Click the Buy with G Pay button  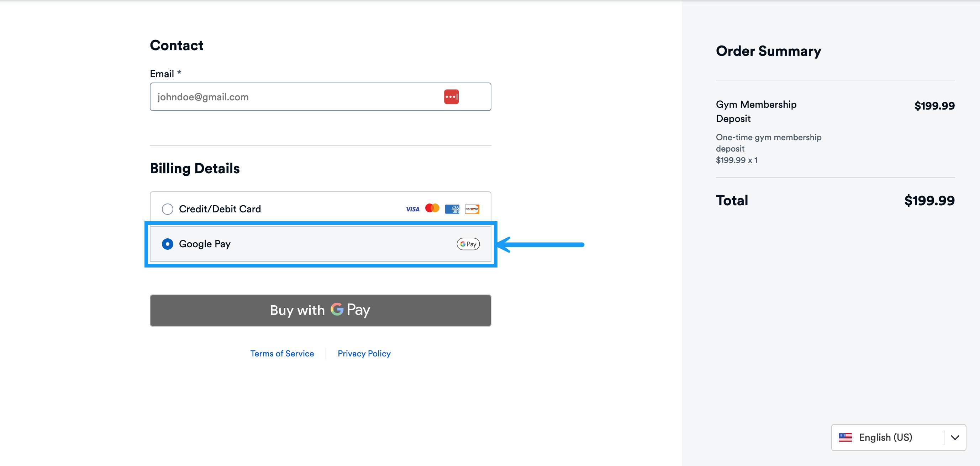click(320, 310)
